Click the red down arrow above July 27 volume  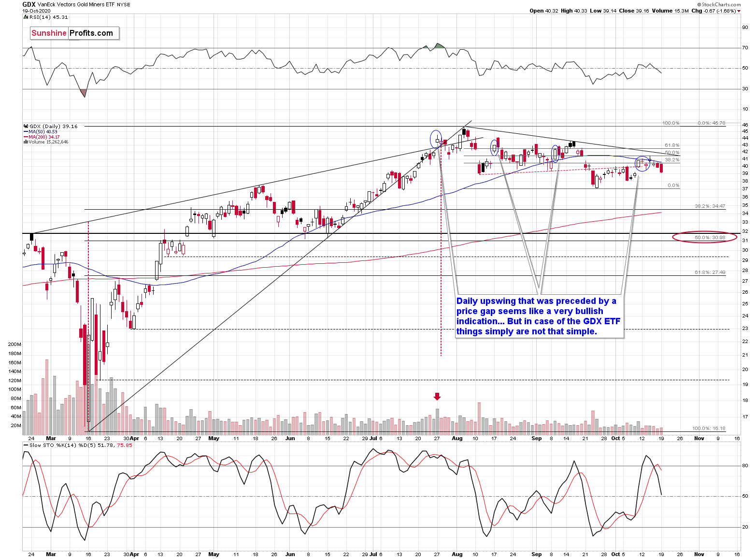(437, 397)
